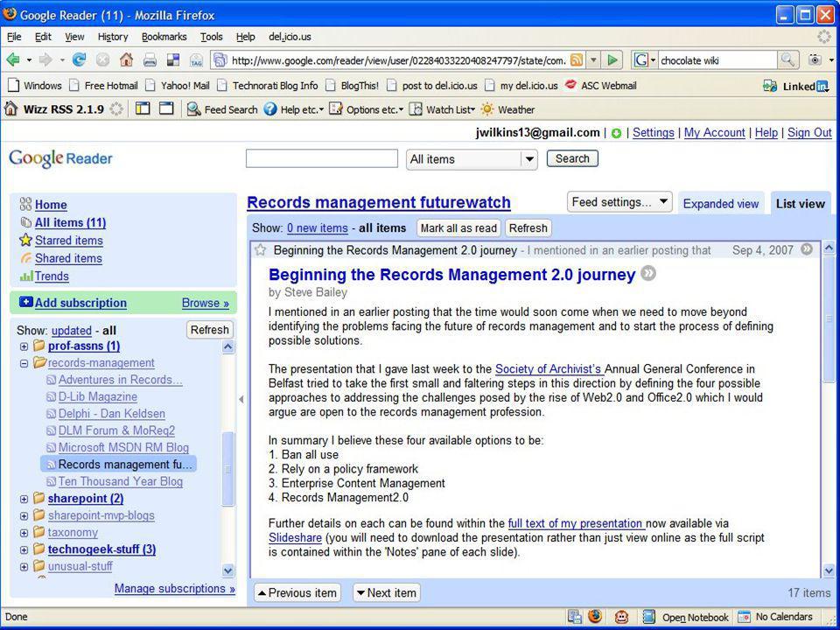840x630 pixels.
Task: Open the History menu
Action: (x=113, y=37)
